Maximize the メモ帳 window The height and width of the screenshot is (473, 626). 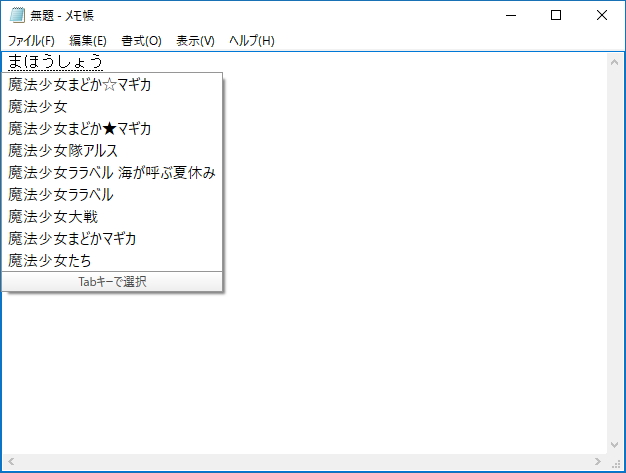click(x=556, y=15)
